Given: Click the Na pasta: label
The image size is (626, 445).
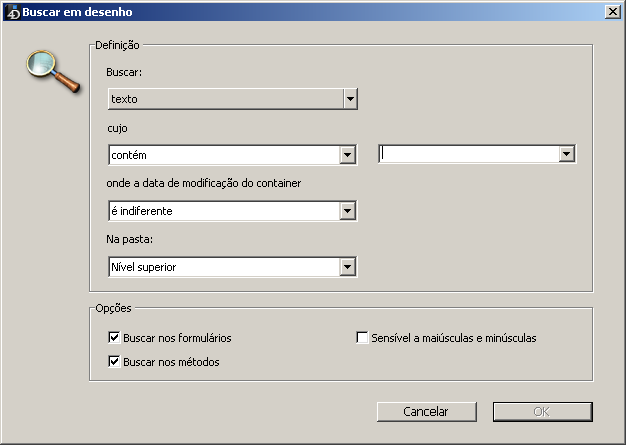Looking at the screenshot, I should coord(128,241).
